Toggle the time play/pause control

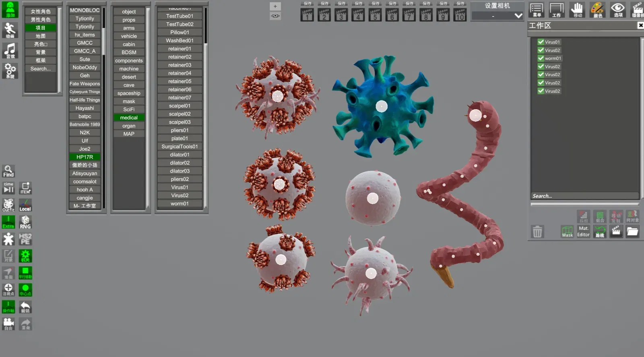(8, 188)
